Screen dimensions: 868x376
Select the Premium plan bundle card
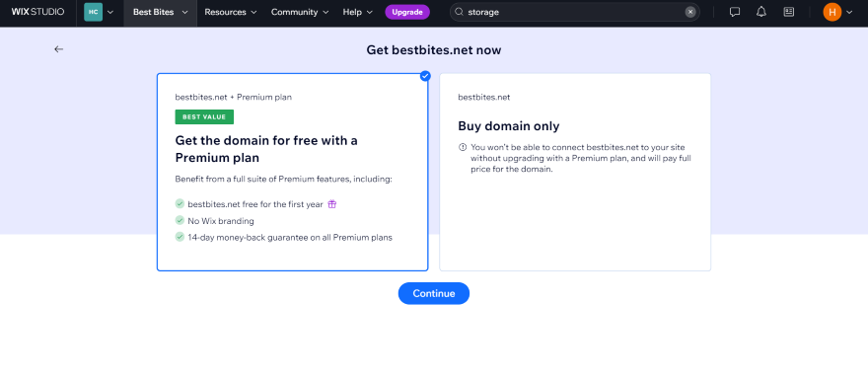point(292,172)
